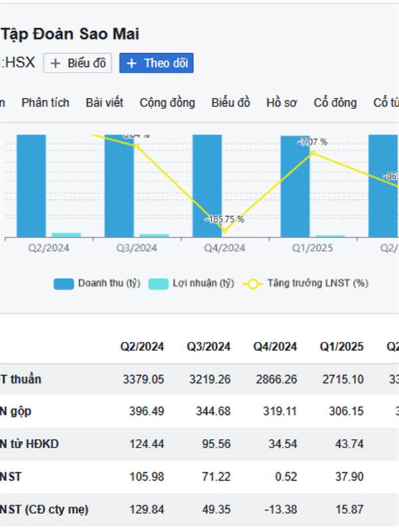
Task: Click the 'Q4/2024' table column header
Action: click(x=275, y=346)
